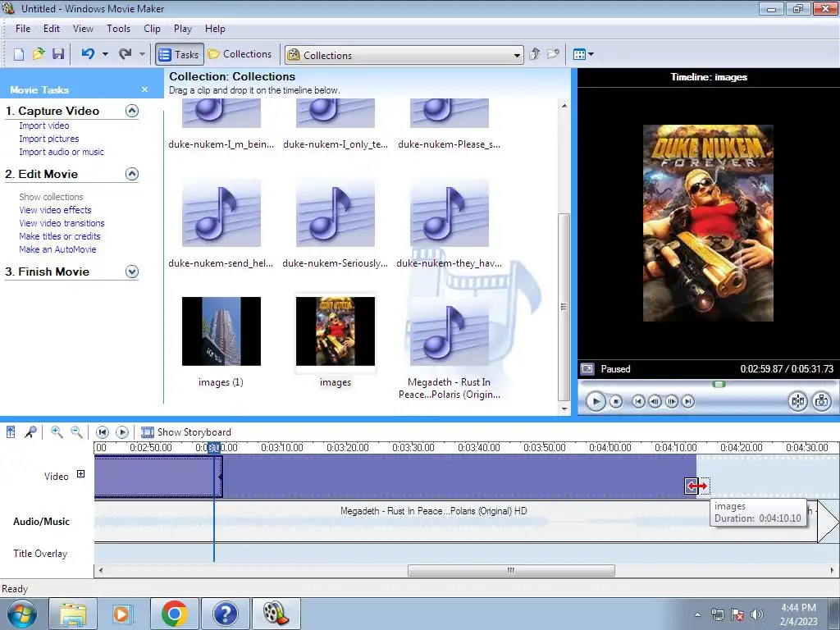Collapse the Capture Video section

point(132,111)
